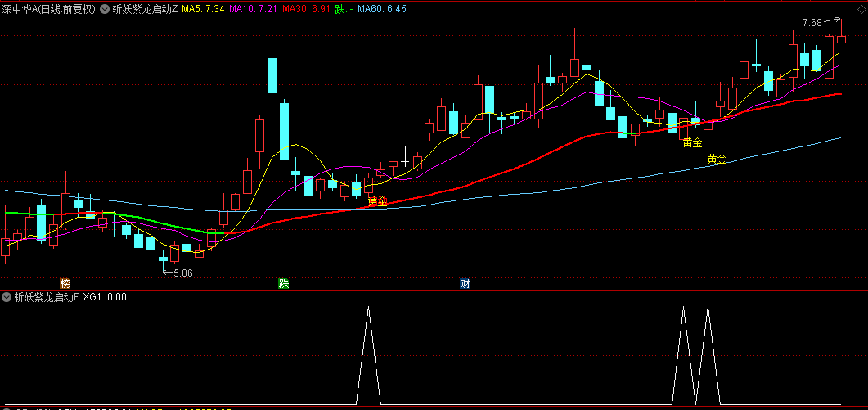Click the last red candlestick below 7.68
The image size is (868, 410).
(x=841, y=38)
